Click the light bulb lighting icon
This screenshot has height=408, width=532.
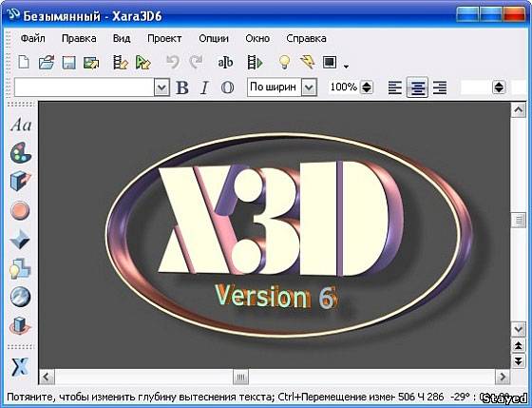(284, 63)
